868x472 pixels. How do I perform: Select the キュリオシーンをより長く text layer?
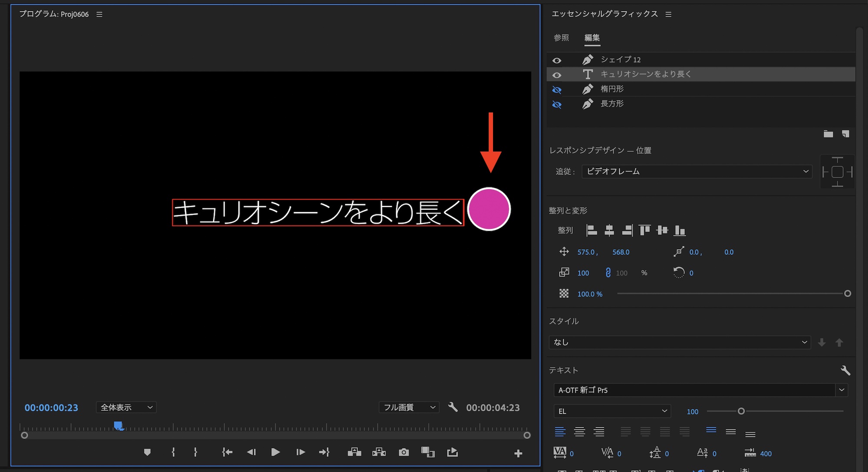(646, 74)
